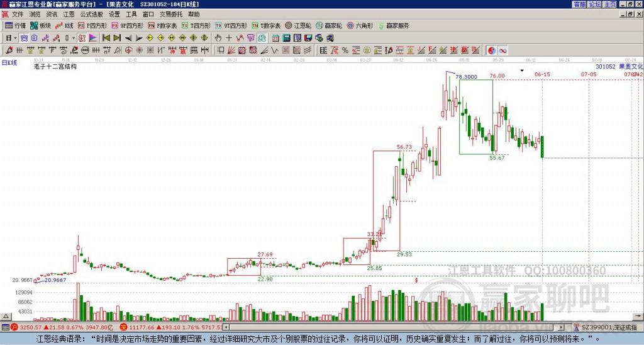The height and width of the screenshot is (345, 644).
Task: Open the 文件 menu
Action: click(18, 14)
